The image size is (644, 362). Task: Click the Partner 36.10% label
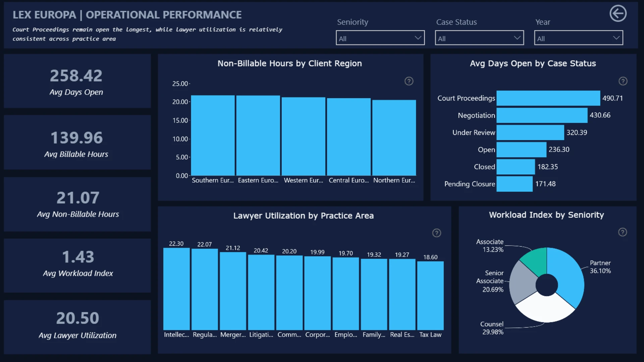[x=600, y=267]
